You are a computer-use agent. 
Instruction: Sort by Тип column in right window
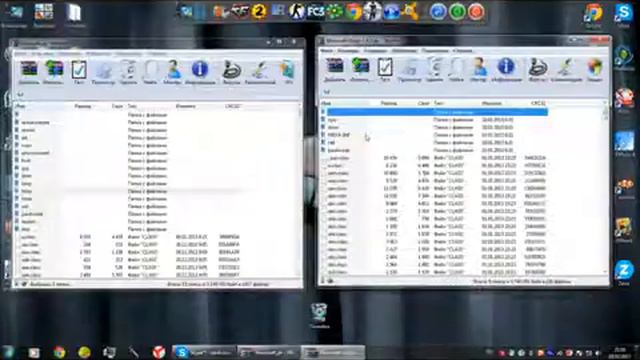pos(439,103)
